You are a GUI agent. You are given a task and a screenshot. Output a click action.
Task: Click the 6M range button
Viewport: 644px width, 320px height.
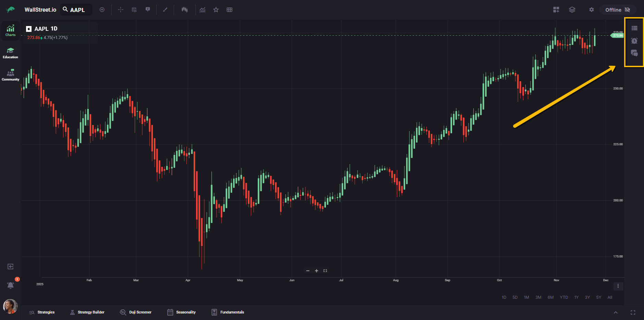[x=550, y=297]
